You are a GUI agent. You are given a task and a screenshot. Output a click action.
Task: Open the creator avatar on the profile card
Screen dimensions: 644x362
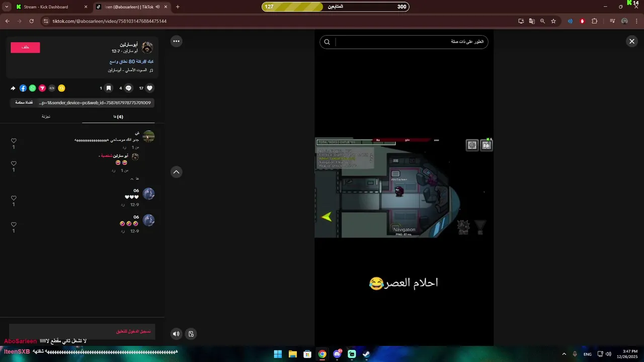147,48
